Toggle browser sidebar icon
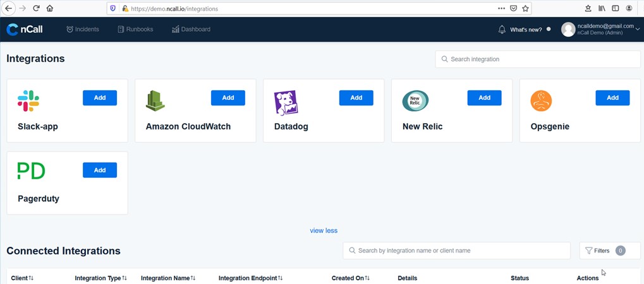Screen dimensions: 644x284 pyautogui.click(x=616, y=8)
